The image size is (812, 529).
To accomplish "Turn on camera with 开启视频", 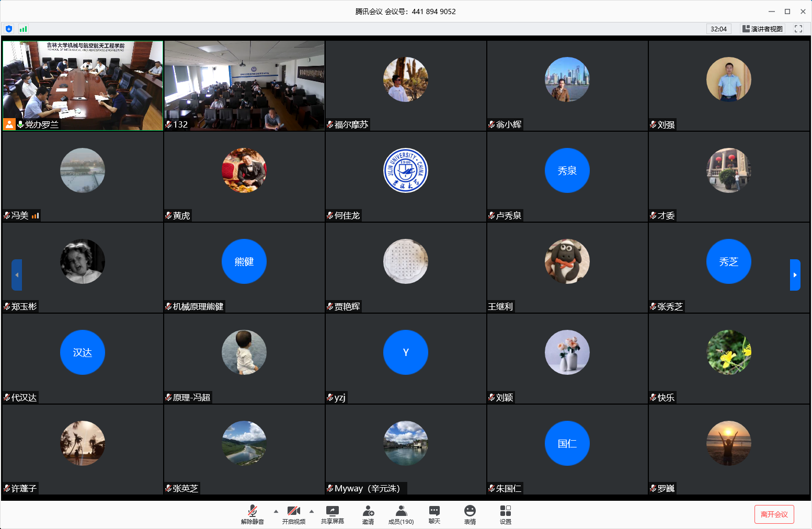I will coord(293,514).
